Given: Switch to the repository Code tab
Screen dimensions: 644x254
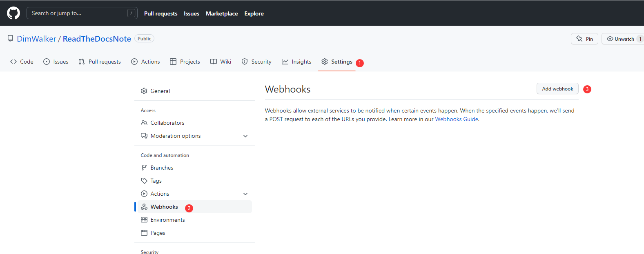Looking at the screenshot, I should [22, 62].
